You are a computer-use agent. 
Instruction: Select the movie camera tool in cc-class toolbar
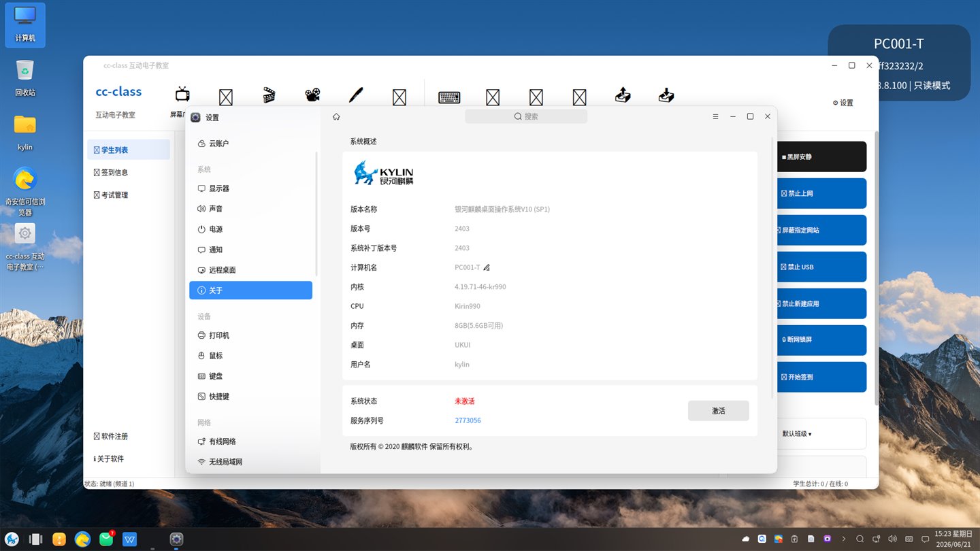tap(312, 95)
